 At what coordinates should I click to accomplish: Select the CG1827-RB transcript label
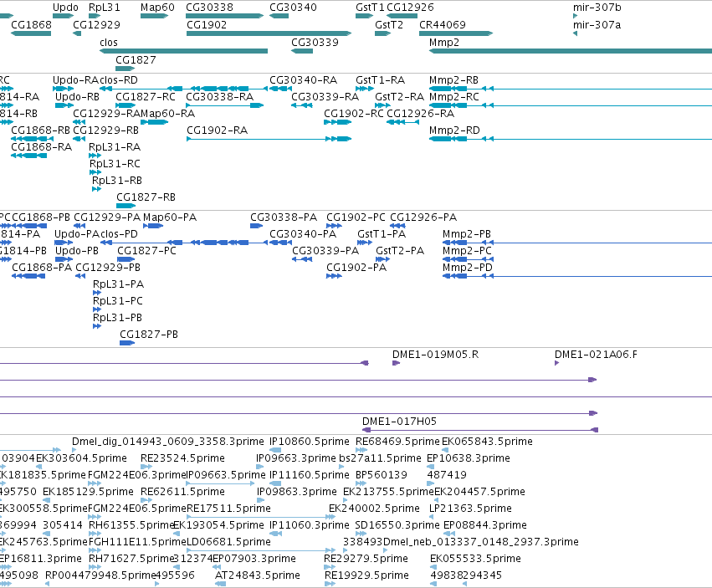click(146, 197)
